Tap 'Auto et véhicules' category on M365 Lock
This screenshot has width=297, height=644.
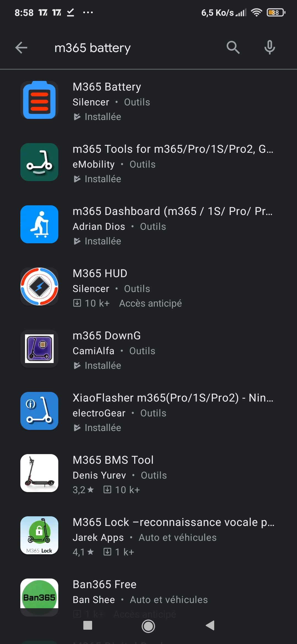[x=178, y=537]
